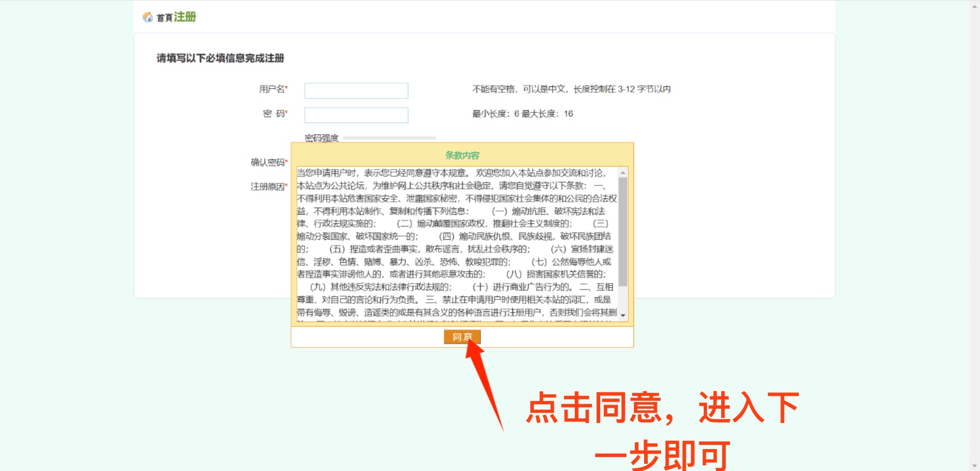Focus the 用户名 username input field

pyautogui.click(x=356, y=91)
